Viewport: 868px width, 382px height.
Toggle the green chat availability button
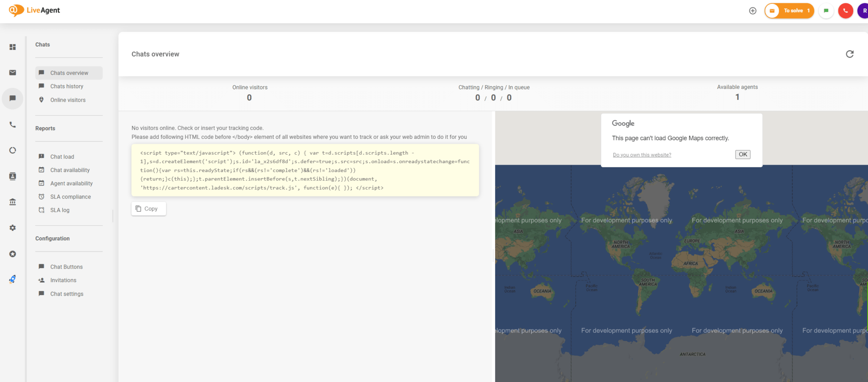826,11
